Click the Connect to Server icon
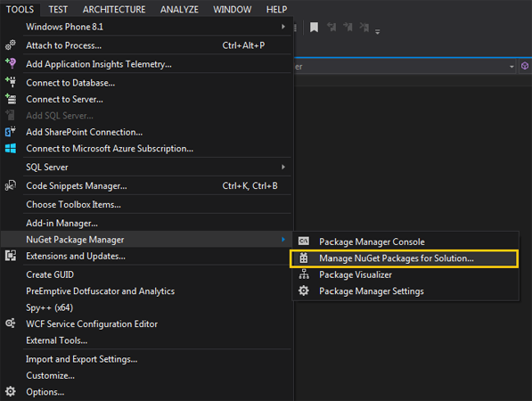Viewport: 532px width, 401px height. tap(11, 99)
